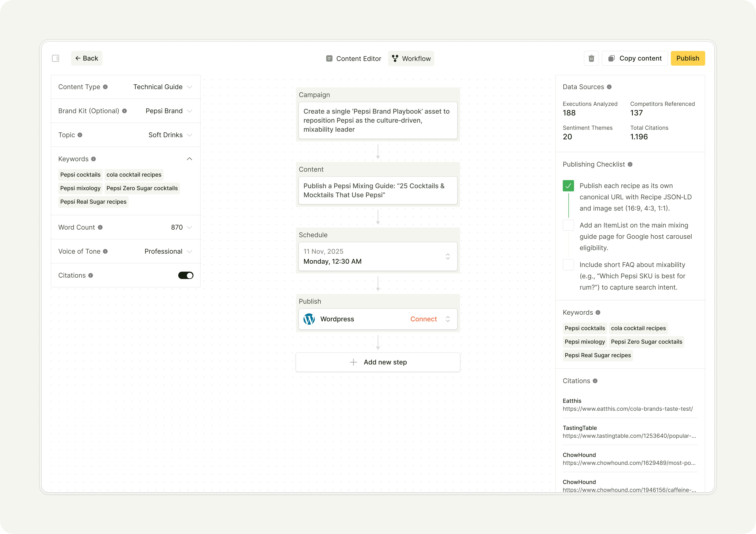Click the Competitors Referenced value 137
This screenshot has width=756, height=534.
click(x=637, y=113)
